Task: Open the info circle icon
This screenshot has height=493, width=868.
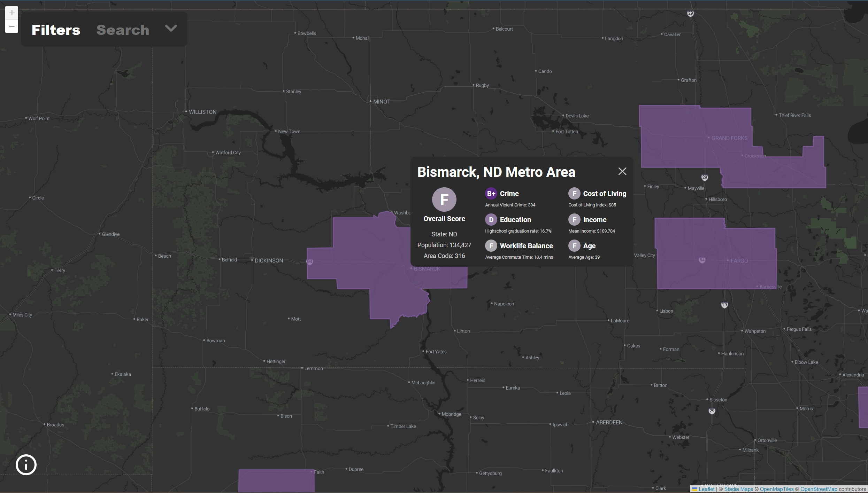Action: click(x=26, y=464)
